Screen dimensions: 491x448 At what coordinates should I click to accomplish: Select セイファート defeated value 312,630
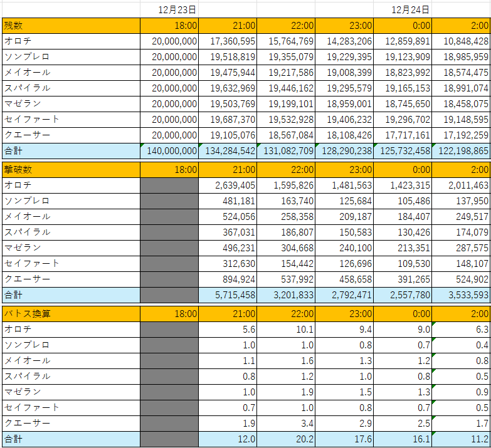coord(228,263)
